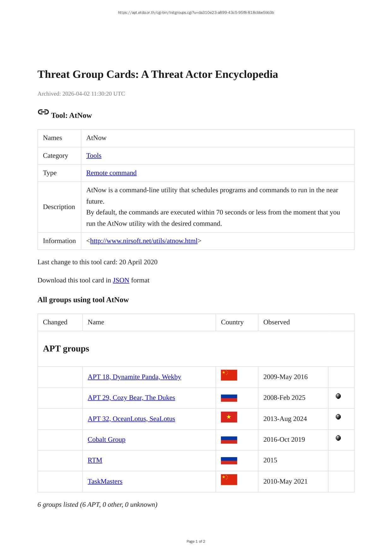Open APT 29, Cozy Bear, The Dukes page
Viewport: 392px width, 554px height.
(131, 398)
